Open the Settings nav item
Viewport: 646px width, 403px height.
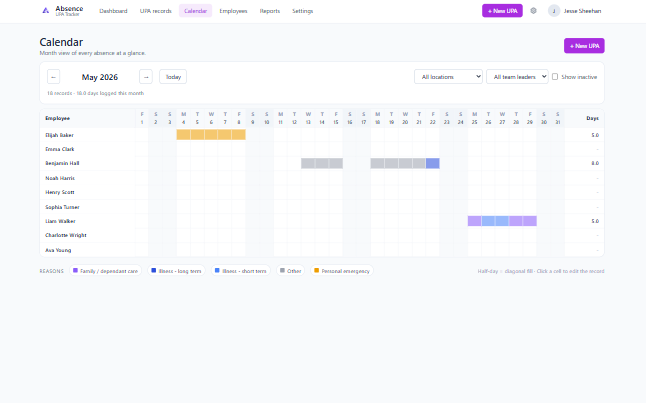tap(303, 11)
